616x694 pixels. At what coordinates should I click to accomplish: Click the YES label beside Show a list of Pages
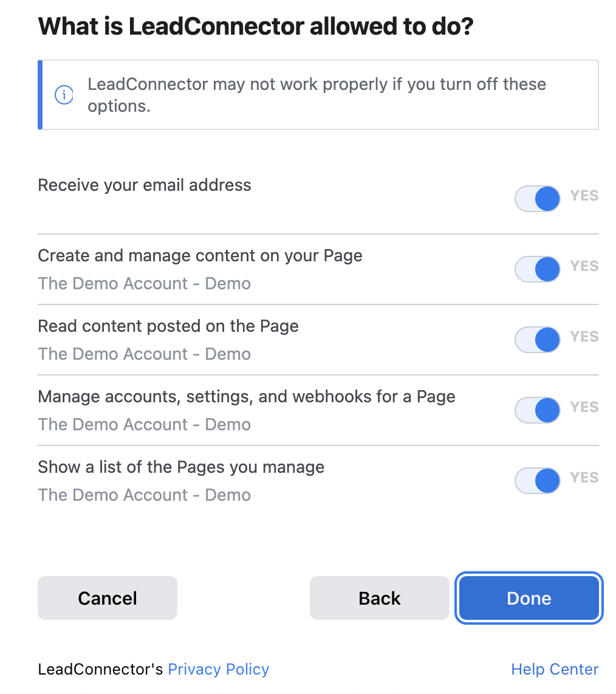coord(584,477)
